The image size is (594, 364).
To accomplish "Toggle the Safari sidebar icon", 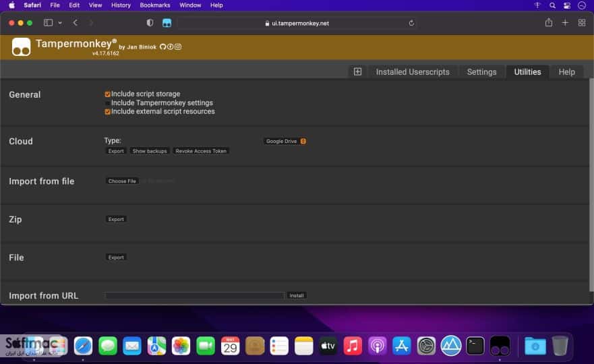I will click(x=48, y=23).
